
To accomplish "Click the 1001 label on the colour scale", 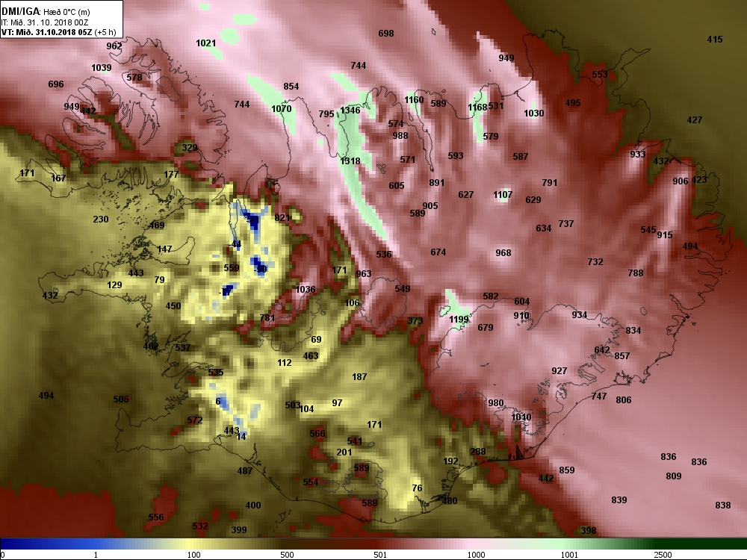I will [x=569, y=555].
